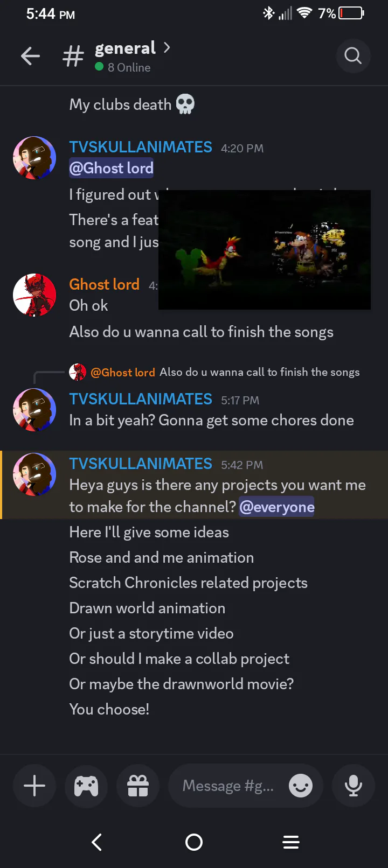Tap the @Ghost lord mention highlight
This screenshot has height=868, width=388.
[112, 168]
